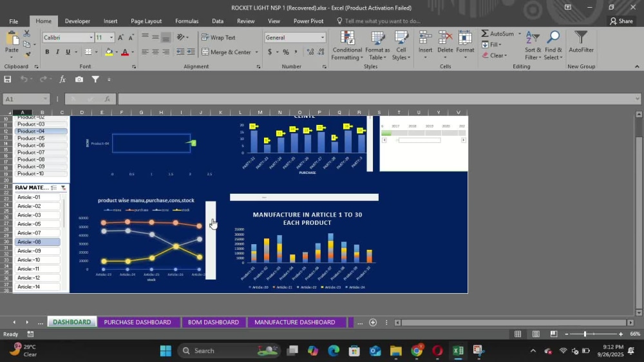
Task: Click the Increase Indent icon
Action: (x=191, y=52)
